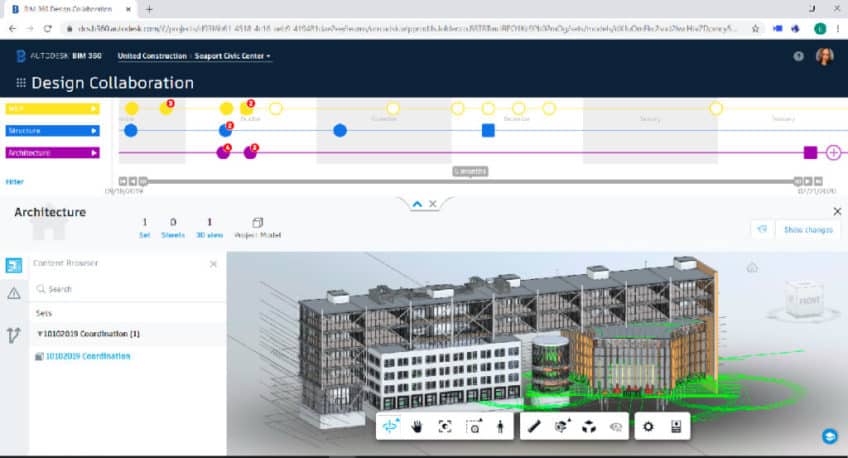This screenshot has width=848, height=458.
Task: Click the browser address bar
Action: click(x=406, y=29)
